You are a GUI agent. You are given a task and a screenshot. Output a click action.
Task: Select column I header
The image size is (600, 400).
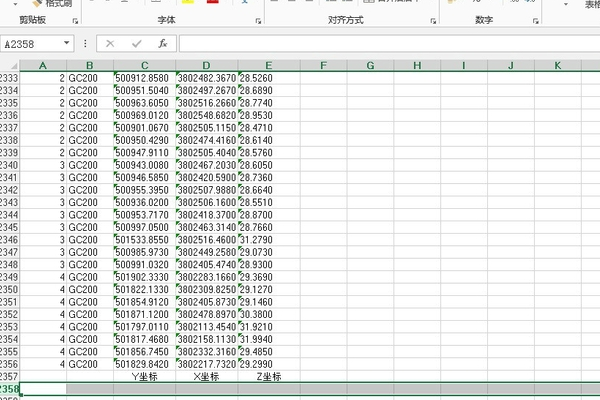tap(464, 65)
